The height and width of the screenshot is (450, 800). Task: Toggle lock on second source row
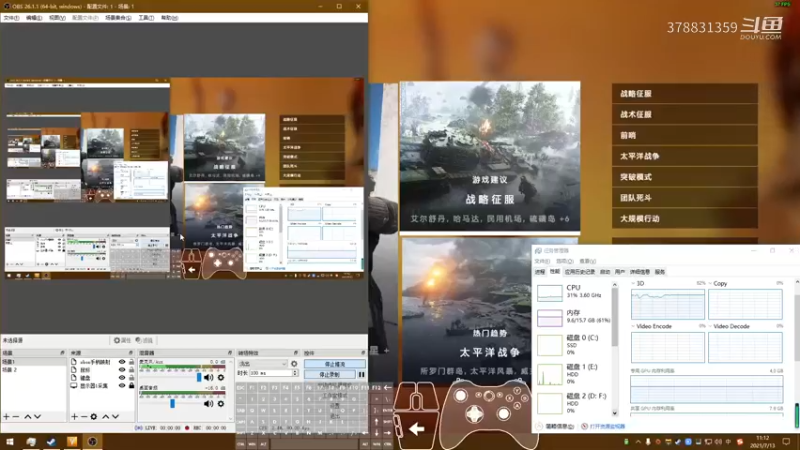coord(131,370)
